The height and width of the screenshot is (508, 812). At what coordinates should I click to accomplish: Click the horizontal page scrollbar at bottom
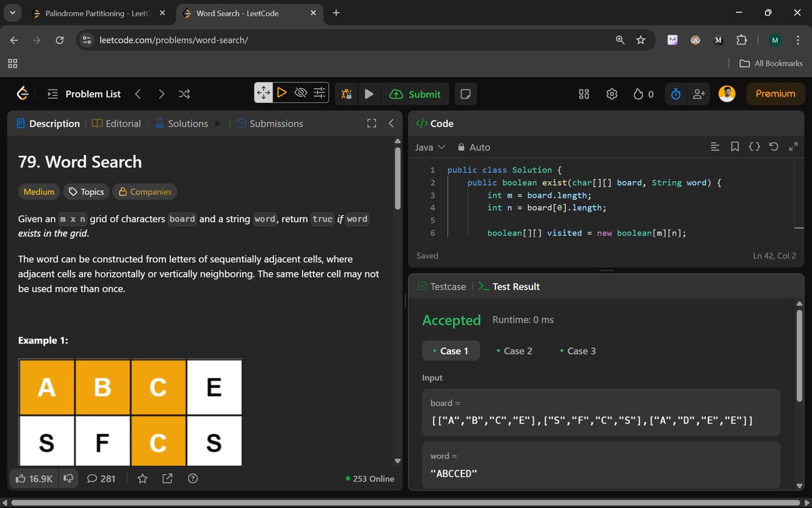(404, 503)
